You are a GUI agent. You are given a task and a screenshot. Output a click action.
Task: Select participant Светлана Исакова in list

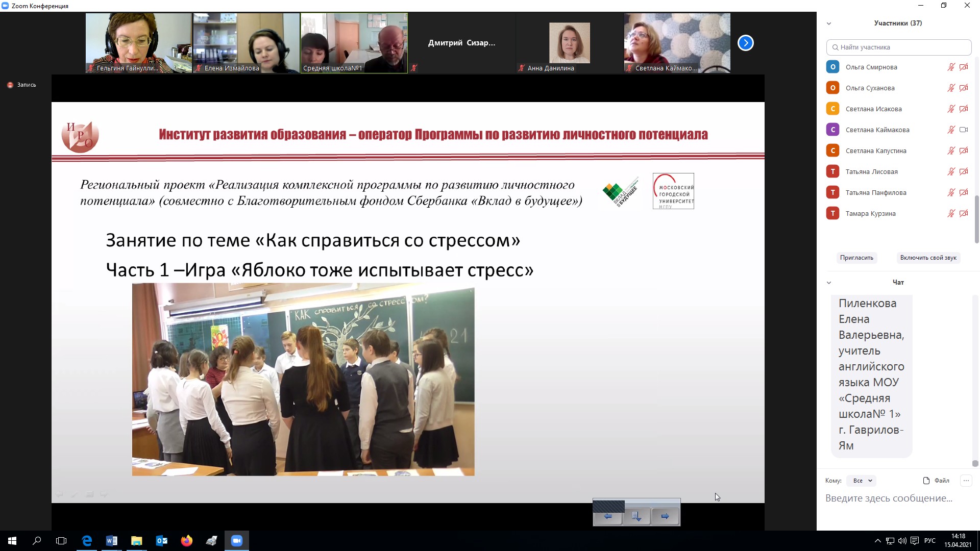tap(897, 109)
